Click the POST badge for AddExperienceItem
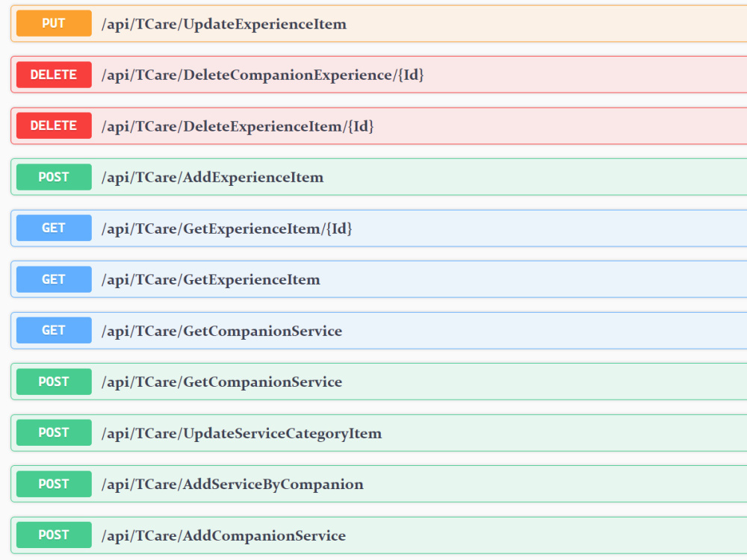Viewport: 747px width, 560px height. point(54,177)
